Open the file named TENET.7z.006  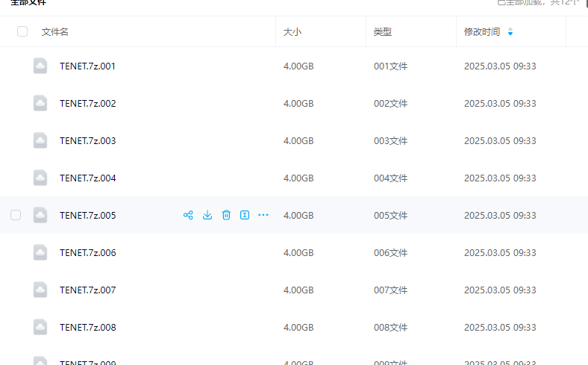click(87, 252)
